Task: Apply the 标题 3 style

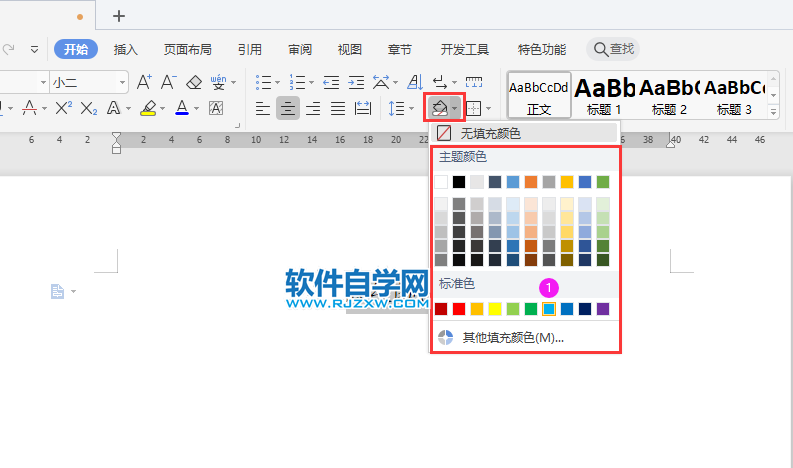Action: coord(734,95)
